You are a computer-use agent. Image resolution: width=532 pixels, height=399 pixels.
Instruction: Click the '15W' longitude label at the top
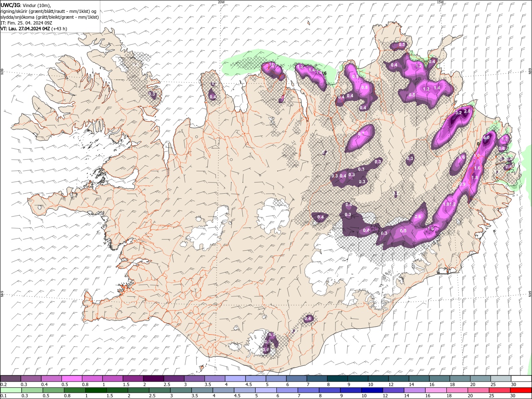(440, 2)
